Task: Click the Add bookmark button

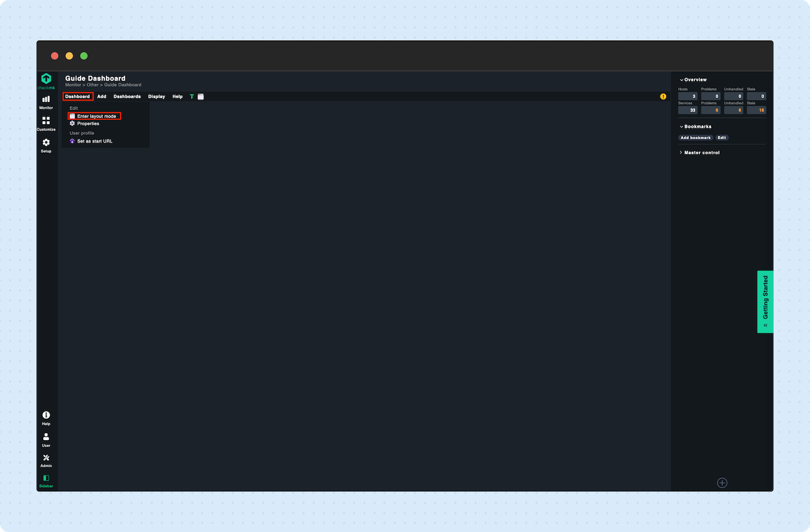Action: pyautogui.click(x=696, y=138)
